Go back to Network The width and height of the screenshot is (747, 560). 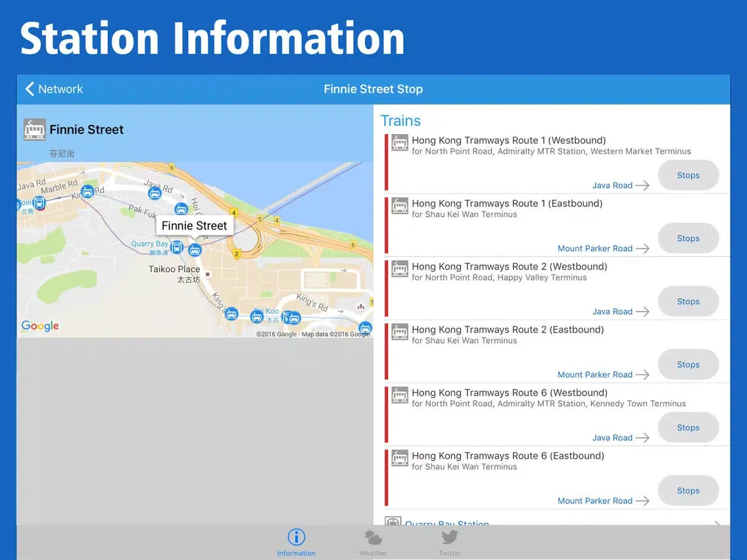pos(54,89)
